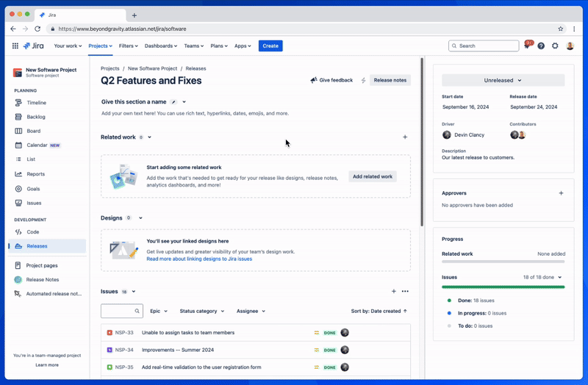Open the app switcher grid icon
The height and width of the screenshot is (385, 588).
coord(15,46)
